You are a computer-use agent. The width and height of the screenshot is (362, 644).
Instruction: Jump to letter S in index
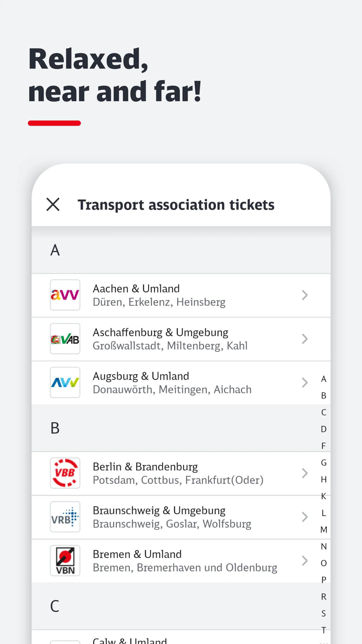coord(324,613)
